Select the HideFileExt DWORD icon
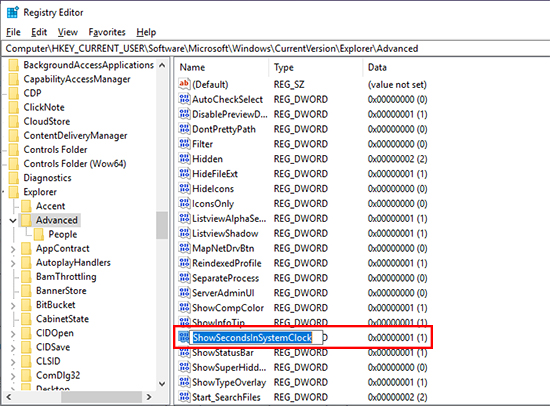The width and height of the screenshot is (550, 406). pos(184,174)
